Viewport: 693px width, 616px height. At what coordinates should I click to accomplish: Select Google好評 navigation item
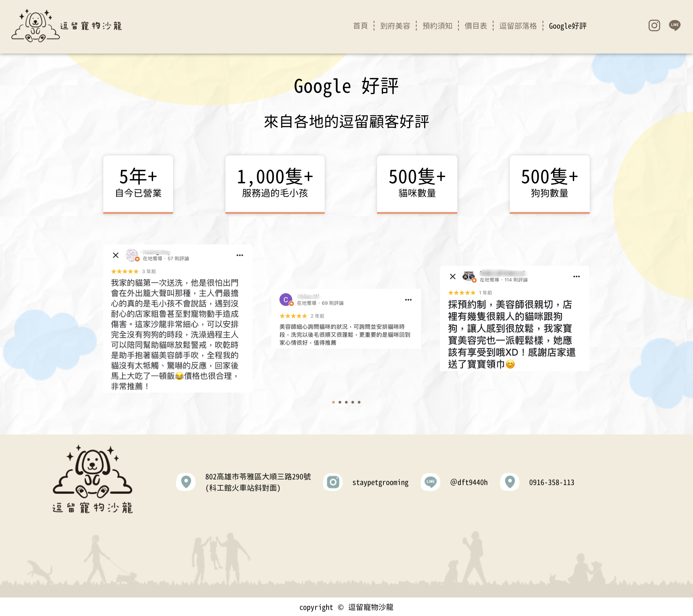pyautogui.click(x=567, y=26)
